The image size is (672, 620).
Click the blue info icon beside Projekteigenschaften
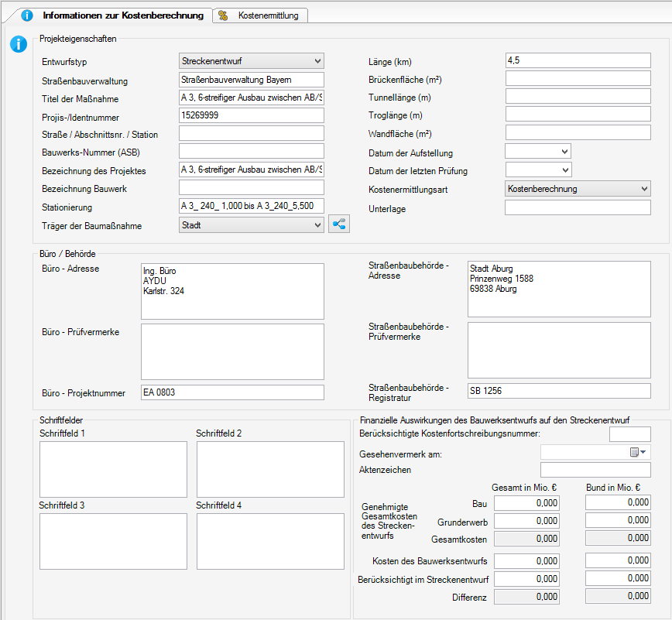coord(19,44)
